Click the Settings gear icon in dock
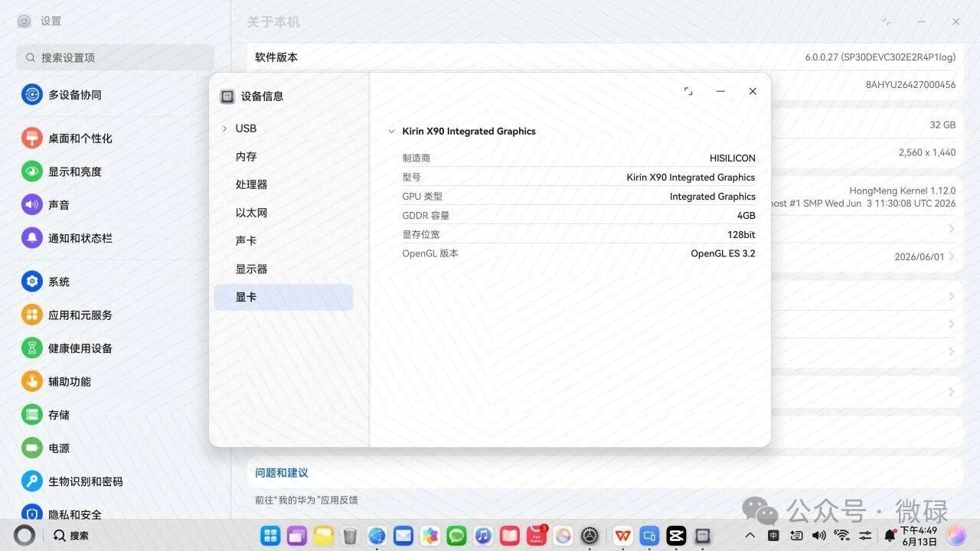Image resolution: width=980 pixels, height=551 pixels. pyautogui.click(x=589, y=536)
